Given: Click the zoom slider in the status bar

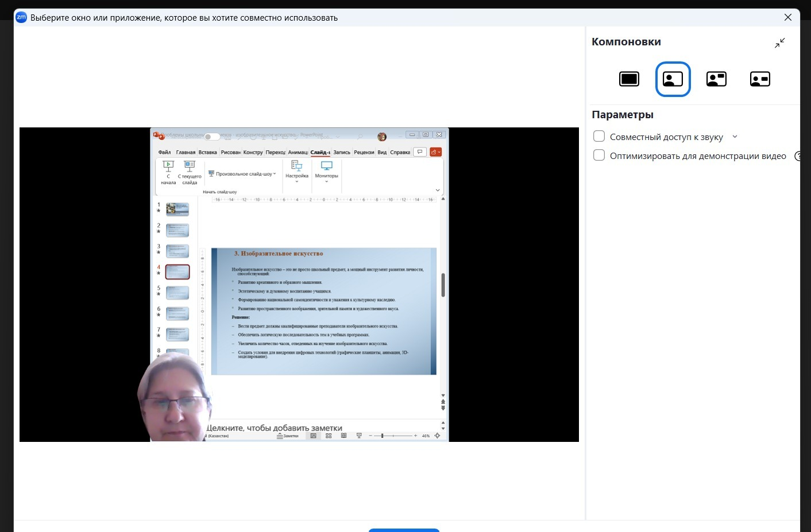Looking at the screenshot, I should click(383, 436).
